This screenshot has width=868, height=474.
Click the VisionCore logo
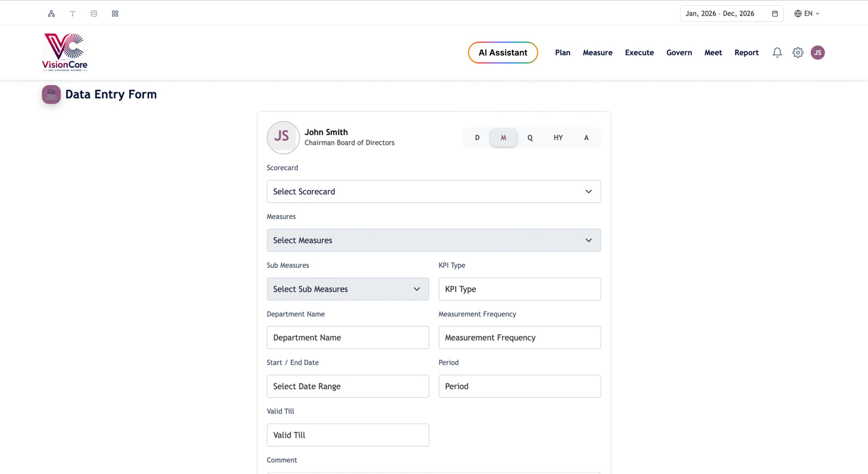click(x=65, y=52)
